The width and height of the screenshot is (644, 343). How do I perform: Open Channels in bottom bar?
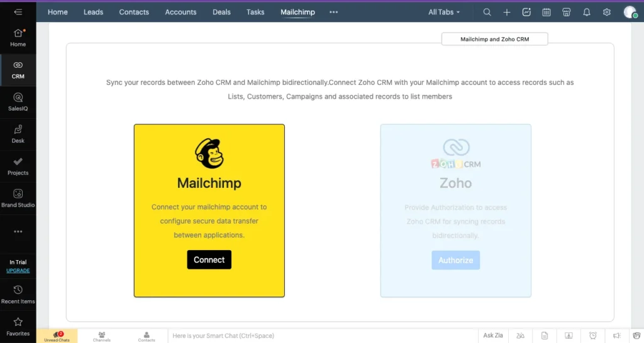point(101,336)
